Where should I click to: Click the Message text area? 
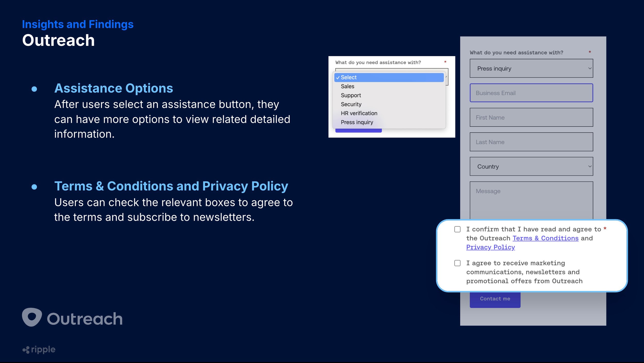(x=531, y=201)
